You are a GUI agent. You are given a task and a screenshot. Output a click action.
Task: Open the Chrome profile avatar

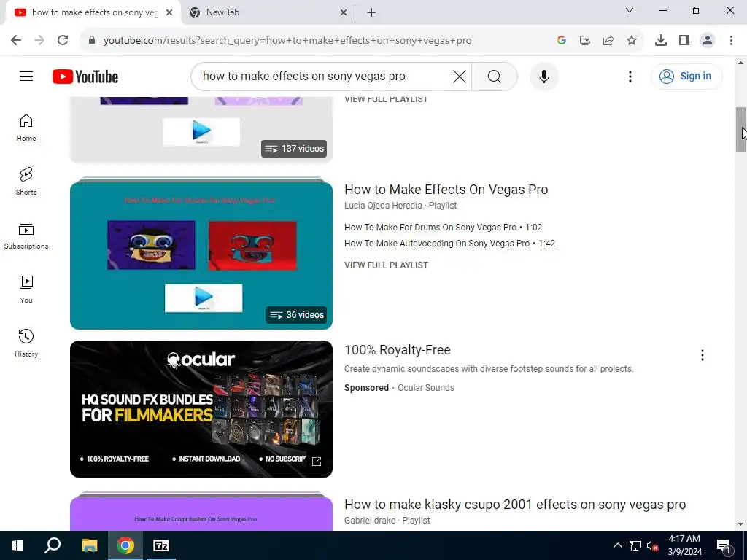708,41
